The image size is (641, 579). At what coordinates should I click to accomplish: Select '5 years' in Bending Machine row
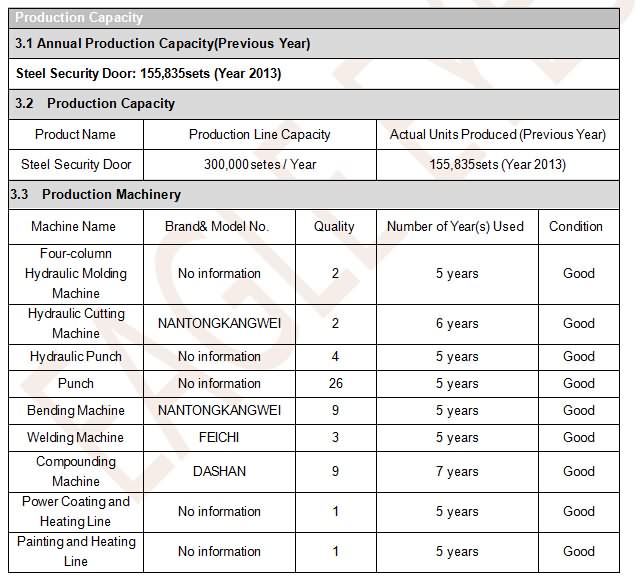click(457, 411)
